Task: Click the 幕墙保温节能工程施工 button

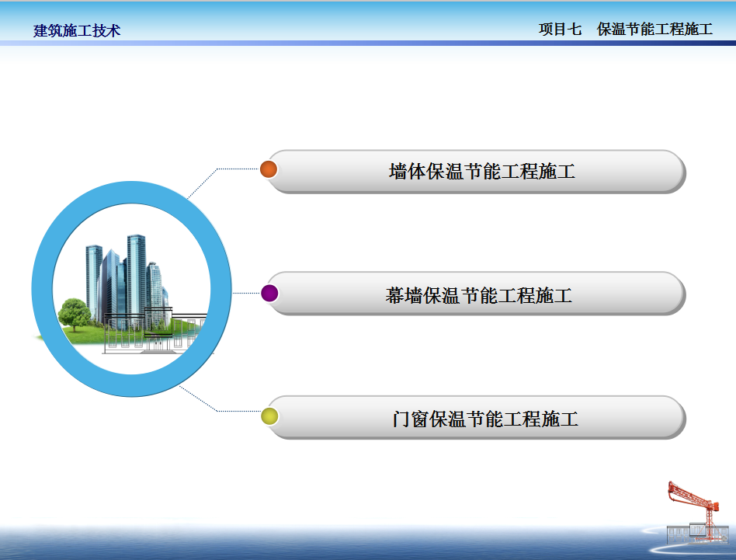Action: [x=477, y=294]
